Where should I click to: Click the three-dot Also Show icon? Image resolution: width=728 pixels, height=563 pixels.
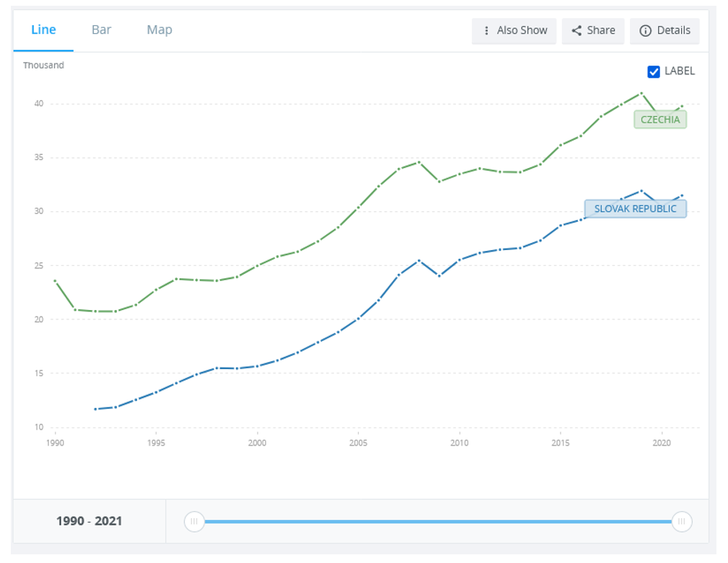487,30
